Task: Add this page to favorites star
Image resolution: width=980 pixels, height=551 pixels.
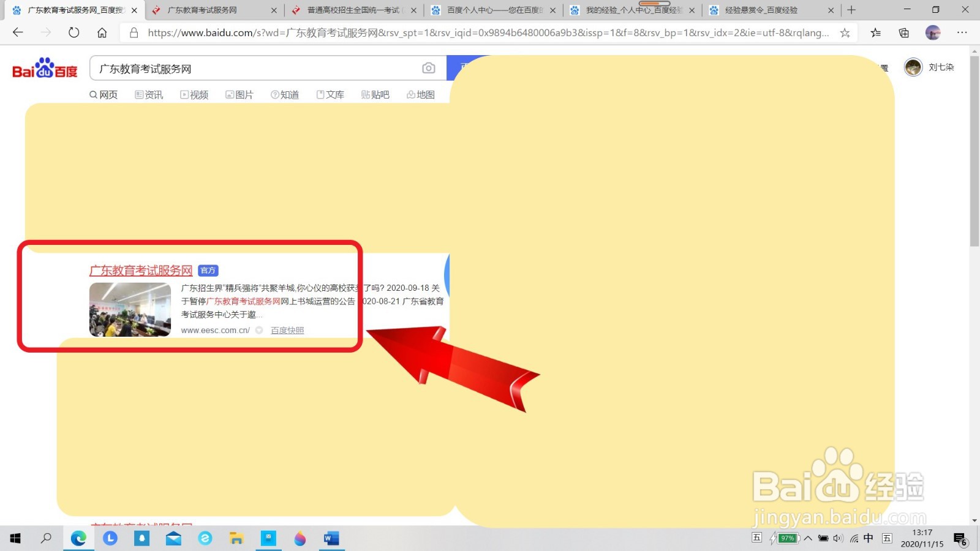Action: tap(845, 33)
